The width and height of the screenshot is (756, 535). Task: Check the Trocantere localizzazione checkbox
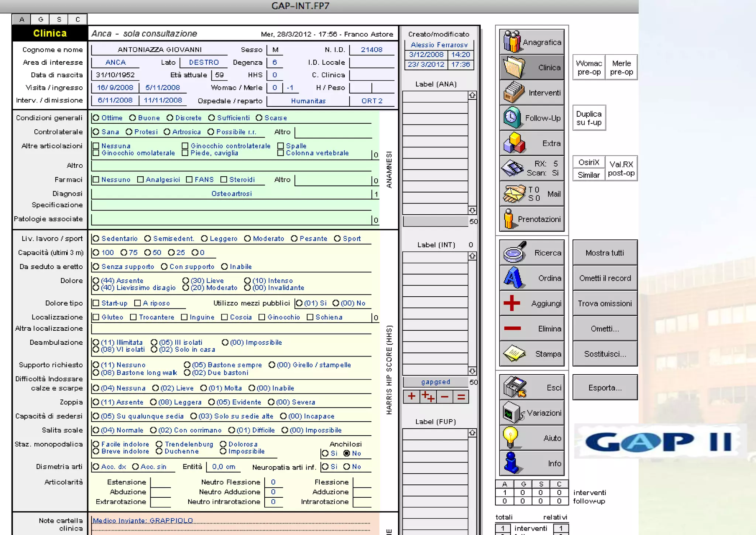pyautogui.click(x=133, y=317)
